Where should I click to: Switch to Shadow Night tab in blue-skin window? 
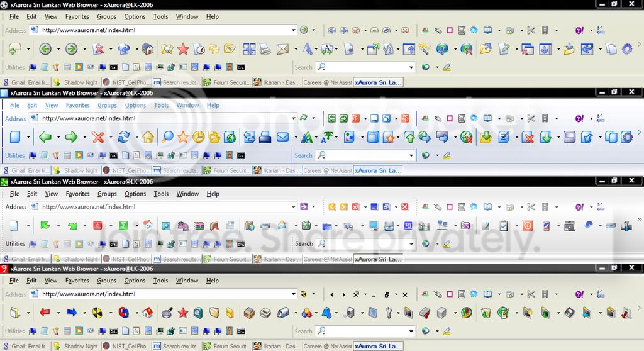point(76,170)
